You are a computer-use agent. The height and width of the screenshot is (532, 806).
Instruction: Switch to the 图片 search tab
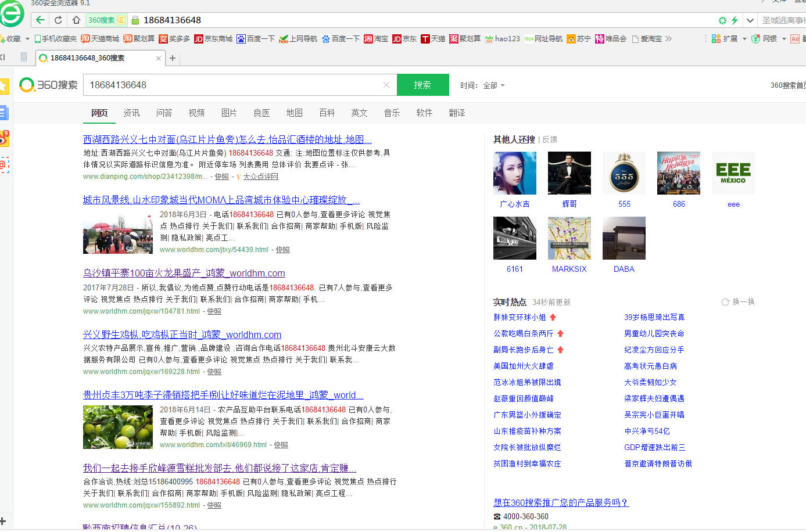[x=229, y=113]
